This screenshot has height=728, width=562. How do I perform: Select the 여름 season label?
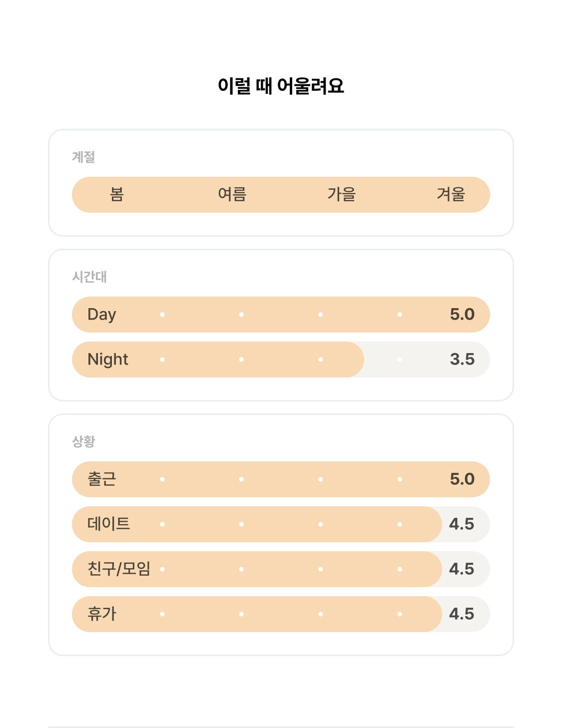(x=232, y=194)
